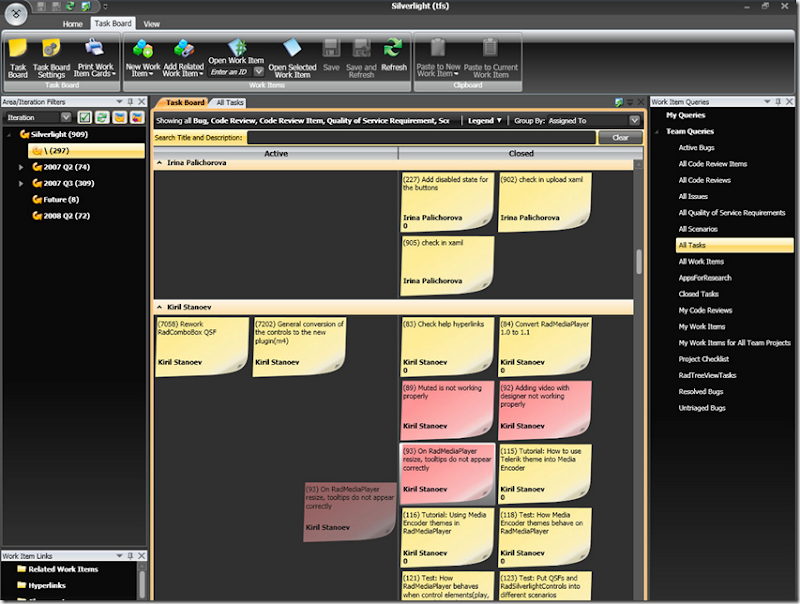This screenshot has width=800, height=604.
Task: Click the Clear search button
Action: click(x=620, y=138)
